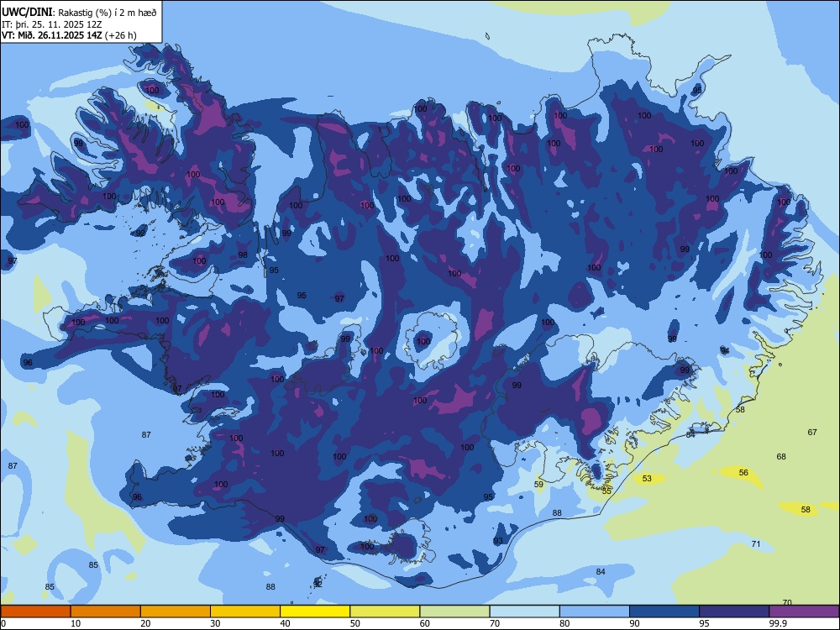Click the humidity value '55' near the coast
The width and height of the screenshot is (840, 630).
click(606, 491)
